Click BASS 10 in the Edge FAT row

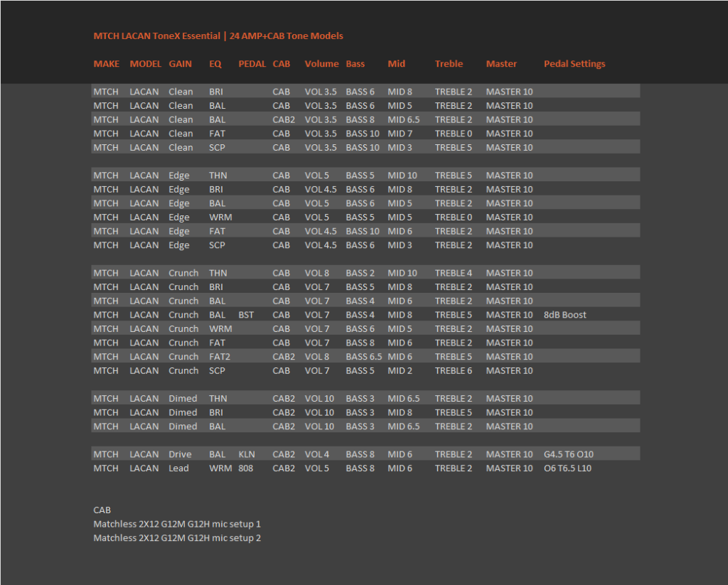[363, 231]
